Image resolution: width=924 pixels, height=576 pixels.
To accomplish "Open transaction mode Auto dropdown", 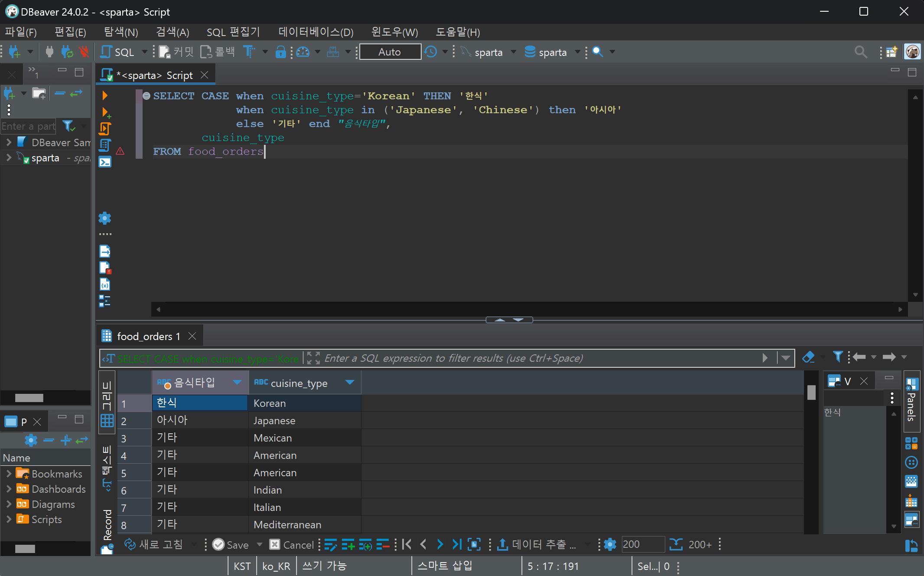I will point(390,52).
